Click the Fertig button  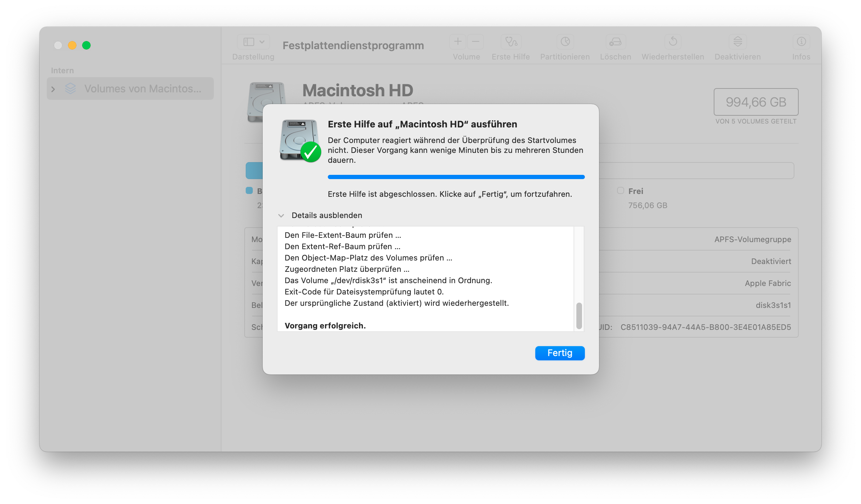click(x=560, y=353)
